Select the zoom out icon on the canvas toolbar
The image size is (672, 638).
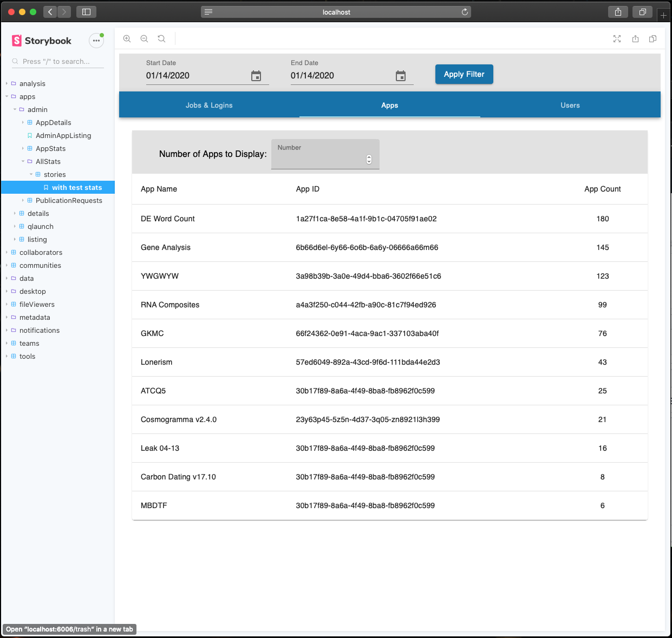[x=144, y=38]
